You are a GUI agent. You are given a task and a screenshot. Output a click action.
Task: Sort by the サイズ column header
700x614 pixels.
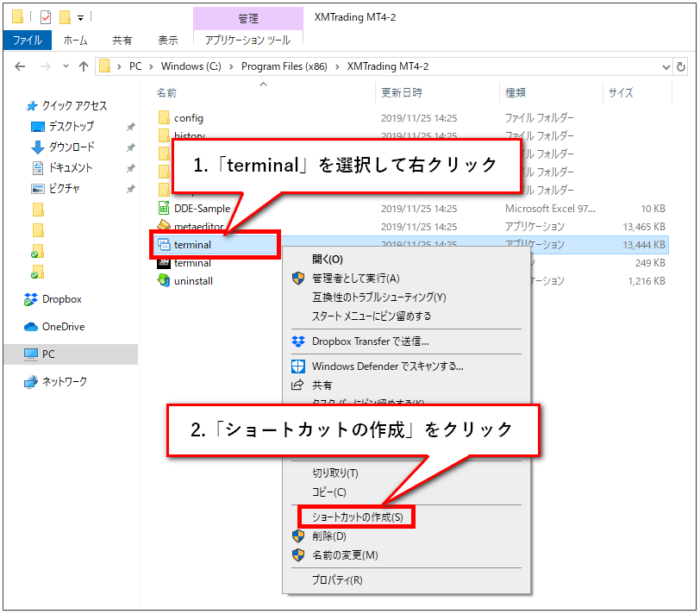point(621,93)
